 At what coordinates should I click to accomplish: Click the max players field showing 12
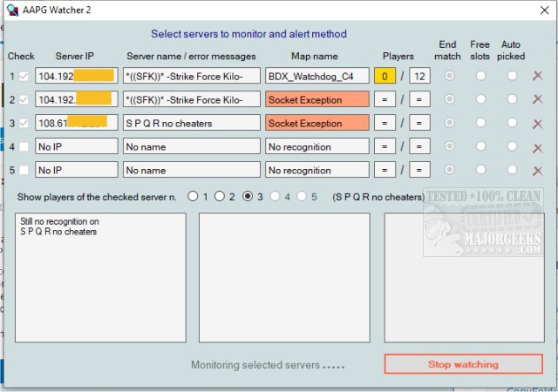[419, 76]
